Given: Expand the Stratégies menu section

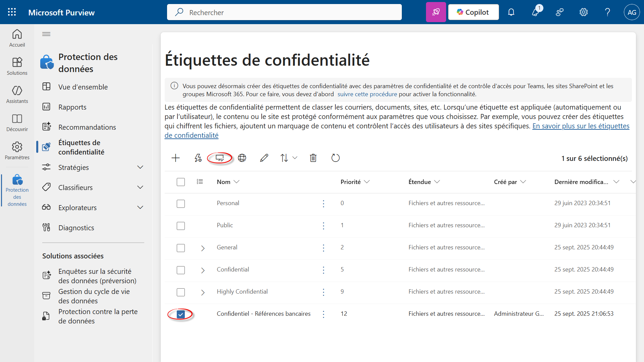Looking at the screenshot, I should point(140,167).
